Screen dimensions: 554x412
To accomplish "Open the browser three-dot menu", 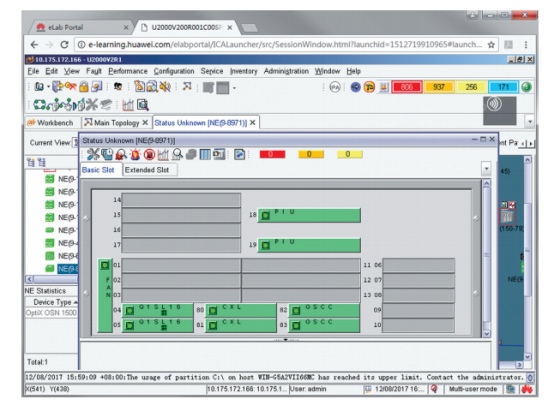I will (526, 45).
